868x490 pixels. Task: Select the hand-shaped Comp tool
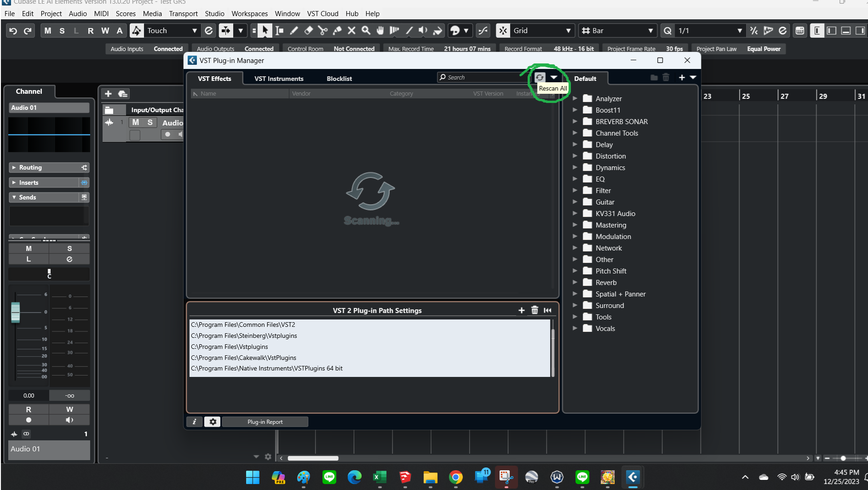tap(380, 31)
